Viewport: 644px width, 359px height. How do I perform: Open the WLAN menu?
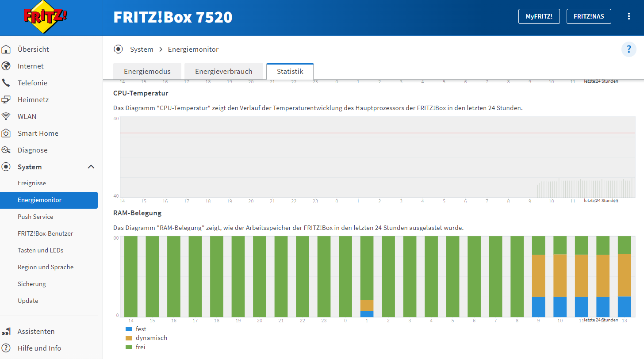pos(27,116)
